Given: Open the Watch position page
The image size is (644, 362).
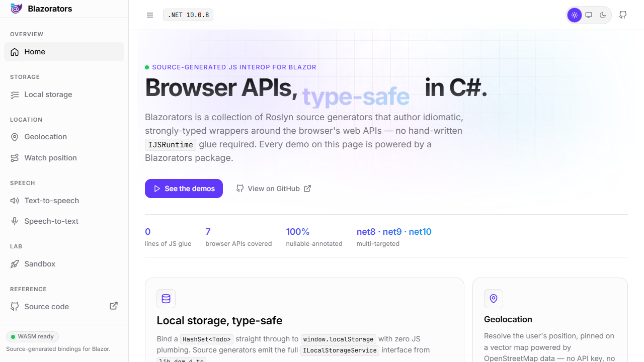Looking at the screenshot, I should 64,158.
